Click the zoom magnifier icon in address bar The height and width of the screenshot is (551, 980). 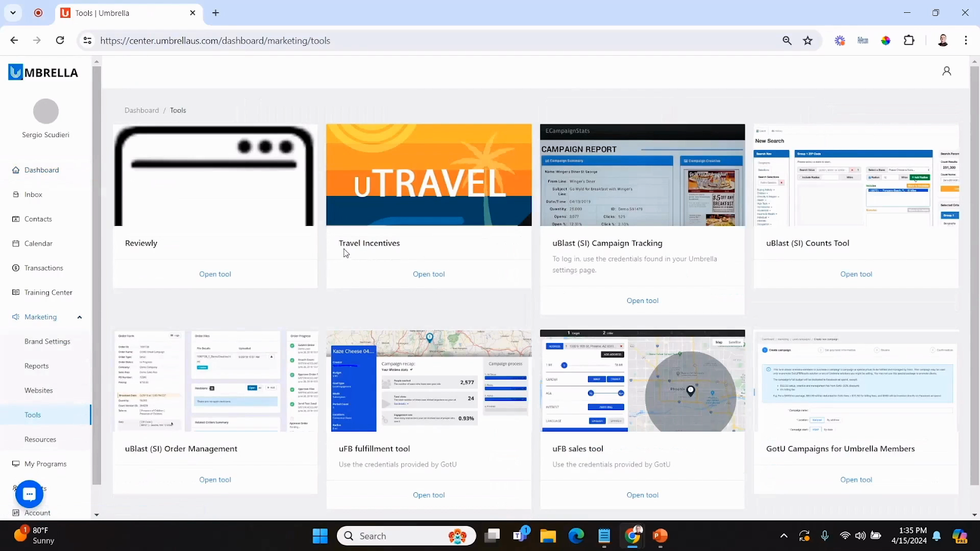(x=787, y=40)
